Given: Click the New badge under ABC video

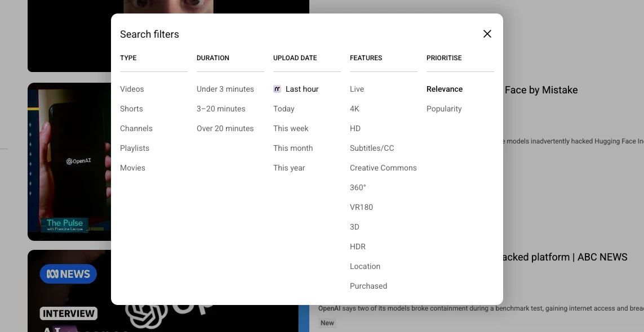Looking at the screenshot, I should [x=327, y=323].
